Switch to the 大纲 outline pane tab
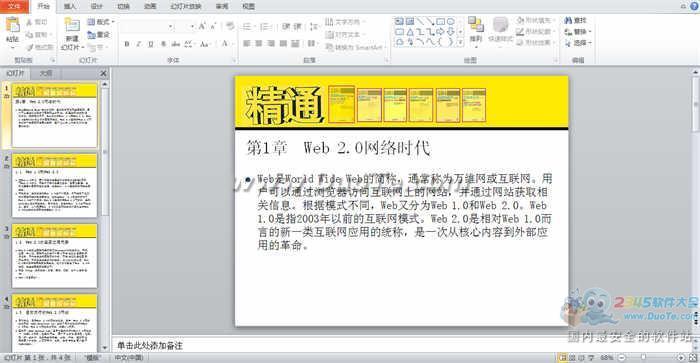This screenshot has width=700, height=363. point(46,73)
